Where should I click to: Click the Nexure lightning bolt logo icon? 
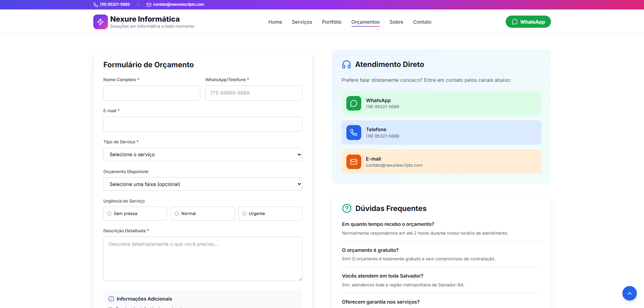100,22
